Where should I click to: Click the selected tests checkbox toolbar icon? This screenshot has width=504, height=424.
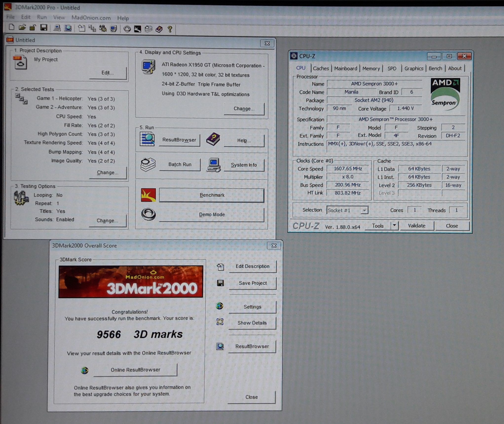92,28
